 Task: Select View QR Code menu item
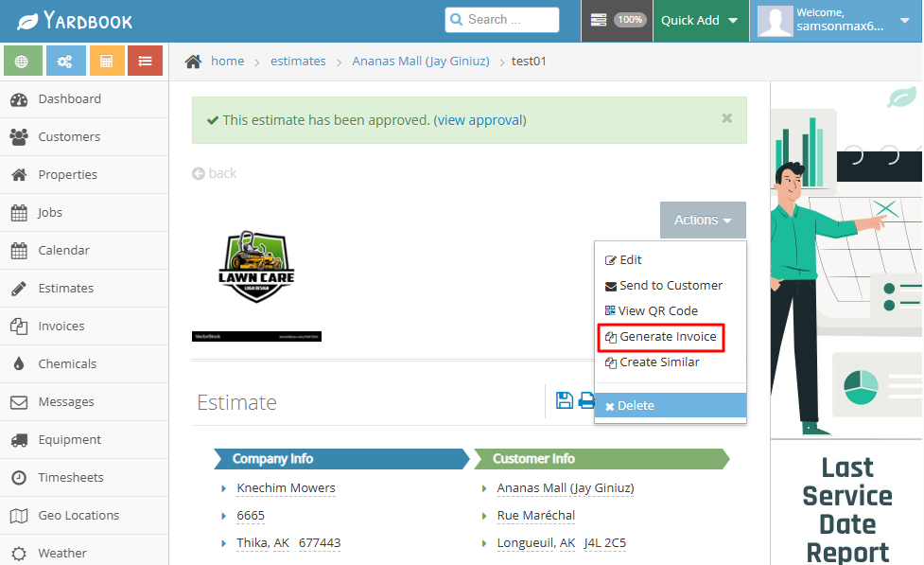671,310
